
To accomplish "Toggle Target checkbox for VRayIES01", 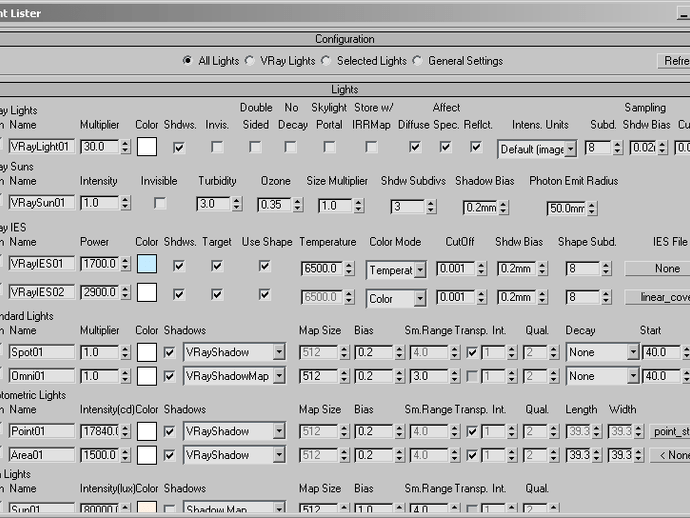I will click(x=217, y=265).
